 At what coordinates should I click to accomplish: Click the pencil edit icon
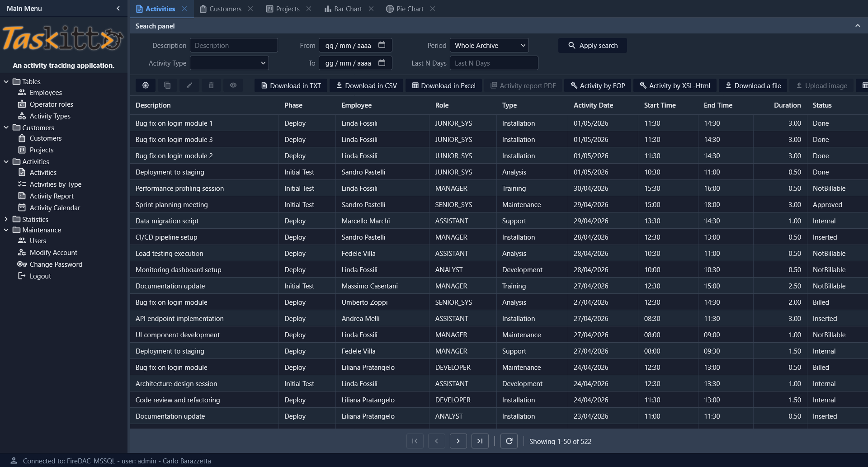189,85
